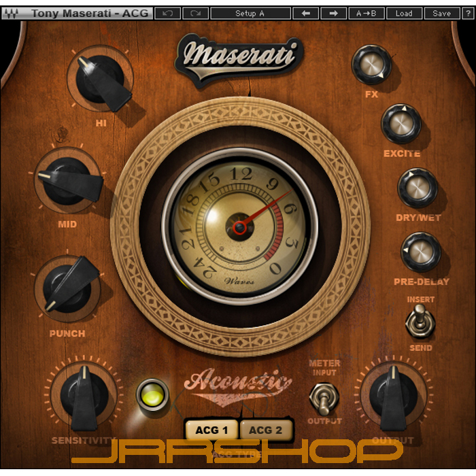Click the INSERT label above the switch
Image resolution: width=476 pixels, height=476 pixels.
421,300
